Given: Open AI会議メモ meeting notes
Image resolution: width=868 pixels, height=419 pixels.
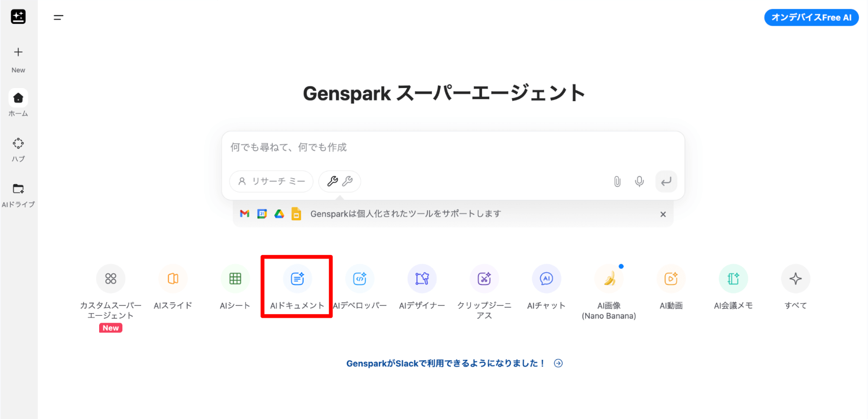Looking at the screenshot, I should [733, 279].
